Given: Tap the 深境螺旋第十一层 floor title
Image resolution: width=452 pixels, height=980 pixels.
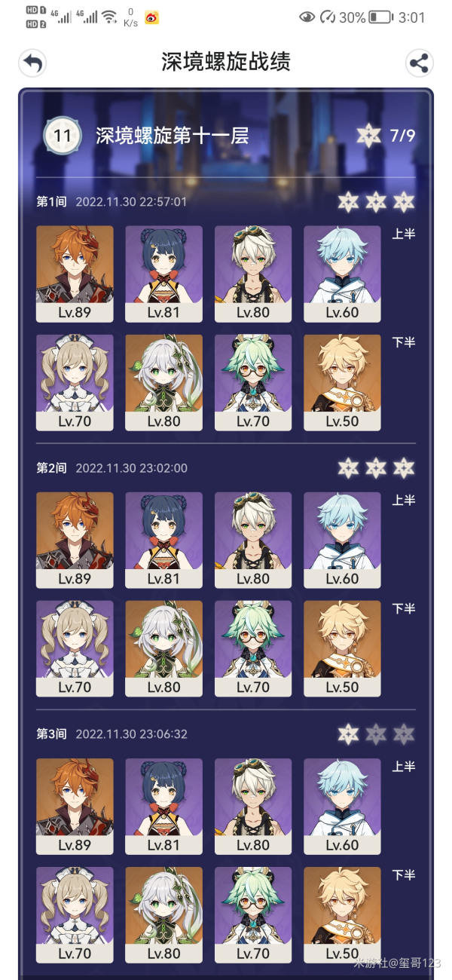Looking at the screenshot, I should pyautogui.click(x=172, y=136).
